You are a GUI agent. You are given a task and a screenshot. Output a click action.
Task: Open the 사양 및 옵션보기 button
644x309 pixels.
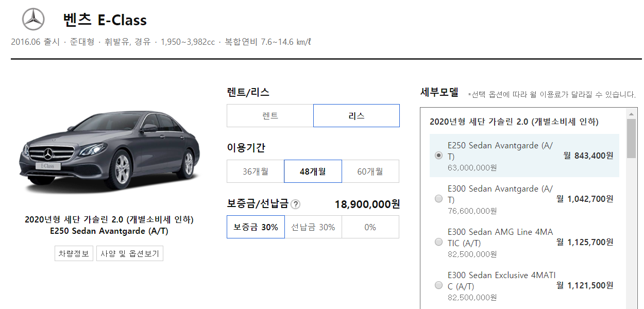tap(130, 254)
